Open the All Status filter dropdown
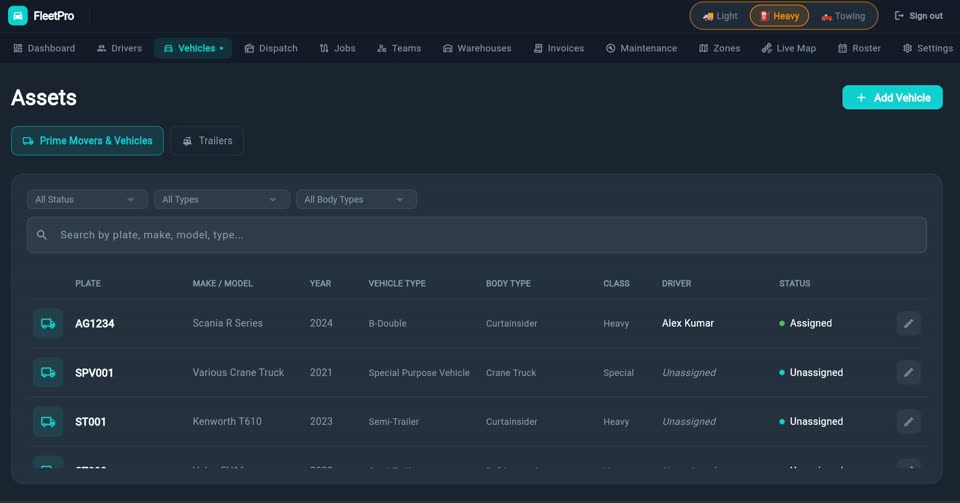Viewport: 960px width, 503px height. 87,199
